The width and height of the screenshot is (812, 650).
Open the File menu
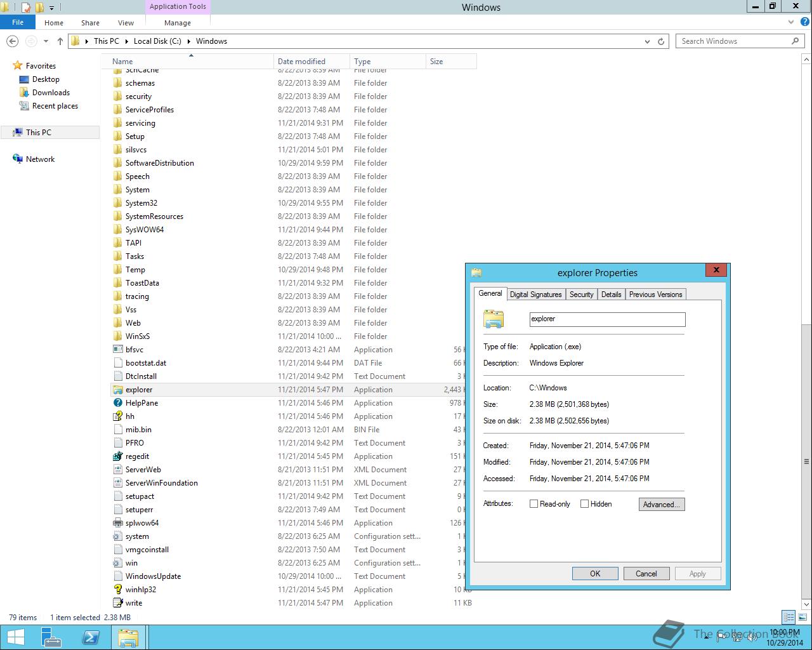point(18,22)
